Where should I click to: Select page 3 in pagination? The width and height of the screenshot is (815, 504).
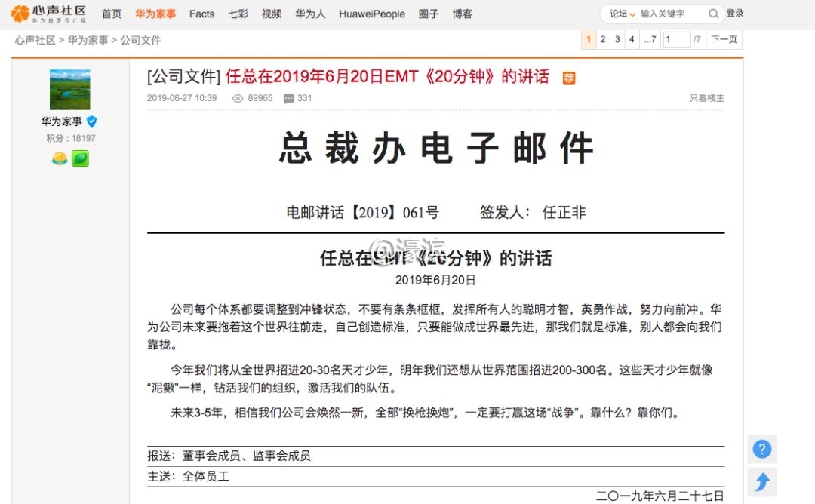coord(617,39)
